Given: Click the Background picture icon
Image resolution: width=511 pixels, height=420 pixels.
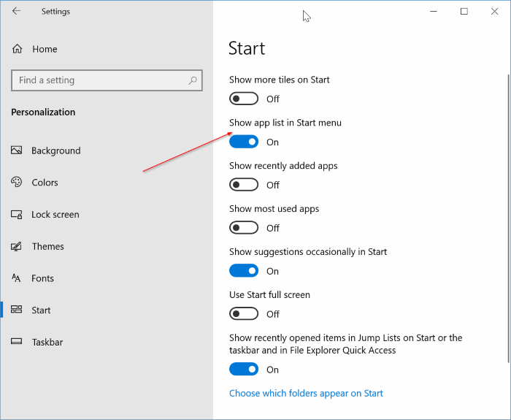Looking at the screenshot, I should 16,150.
